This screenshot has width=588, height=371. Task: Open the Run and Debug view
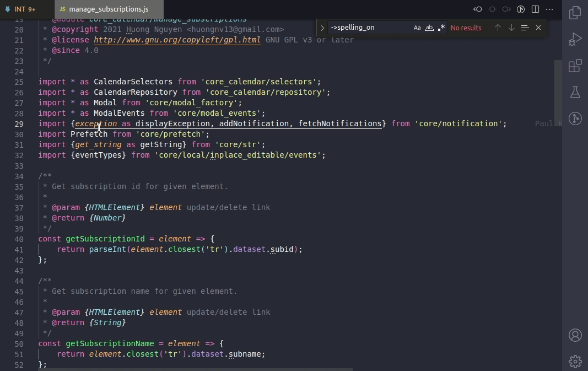tap(575, 39)
